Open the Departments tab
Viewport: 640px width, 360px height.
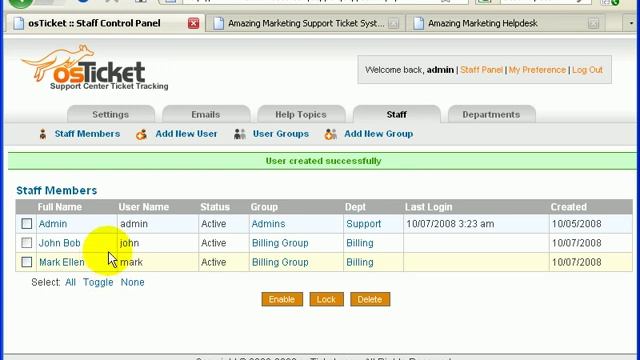(491, 114)
